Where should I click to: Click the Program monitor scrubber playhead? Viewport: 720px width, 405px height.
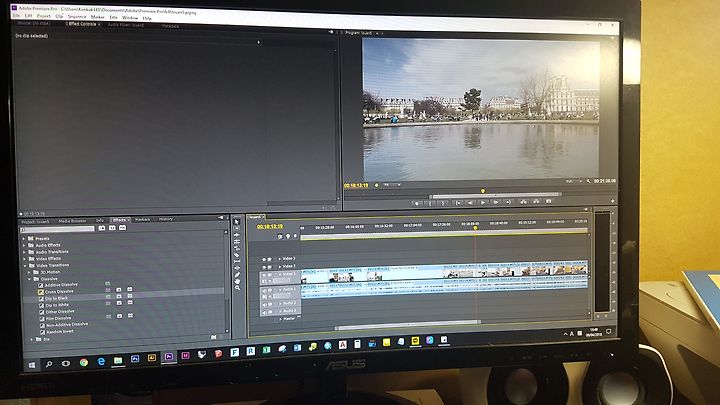[x=483, y=191]
